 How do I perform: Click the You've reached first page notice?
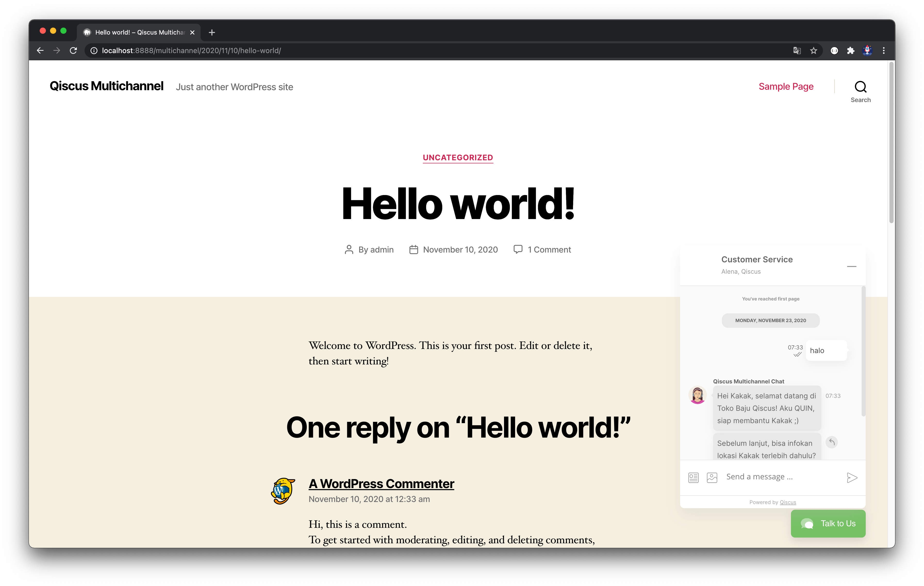point(771,299)
